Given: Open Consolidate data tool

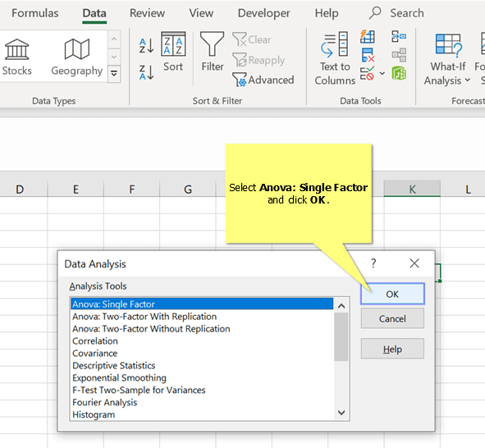Looking at the screenshot, I should [399, 36].
